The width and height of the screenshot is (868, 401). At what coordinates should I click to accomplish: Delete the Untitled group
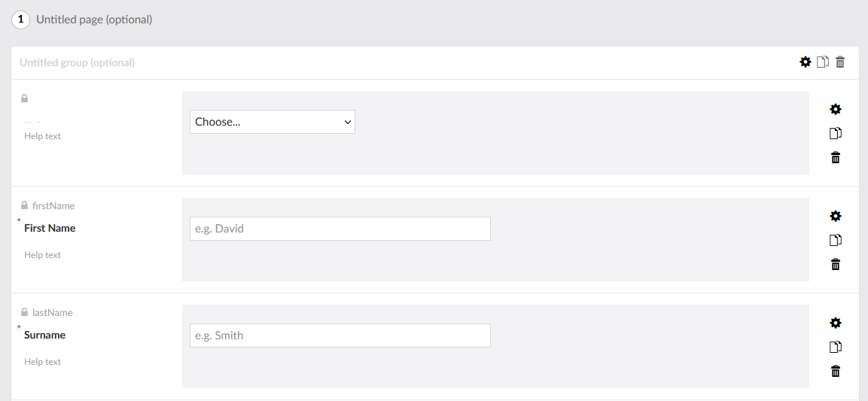click(x=840, y=62)
